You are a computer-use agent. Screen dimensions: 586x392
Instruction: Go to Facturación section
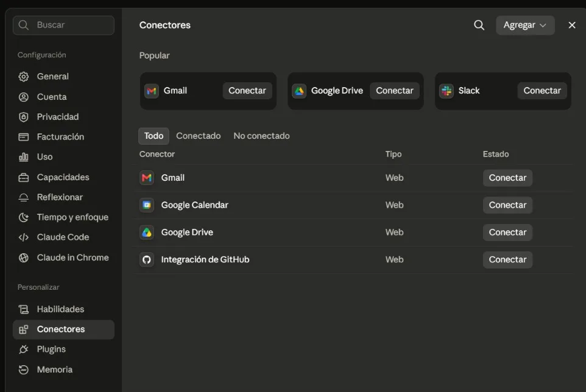point(63,137)
